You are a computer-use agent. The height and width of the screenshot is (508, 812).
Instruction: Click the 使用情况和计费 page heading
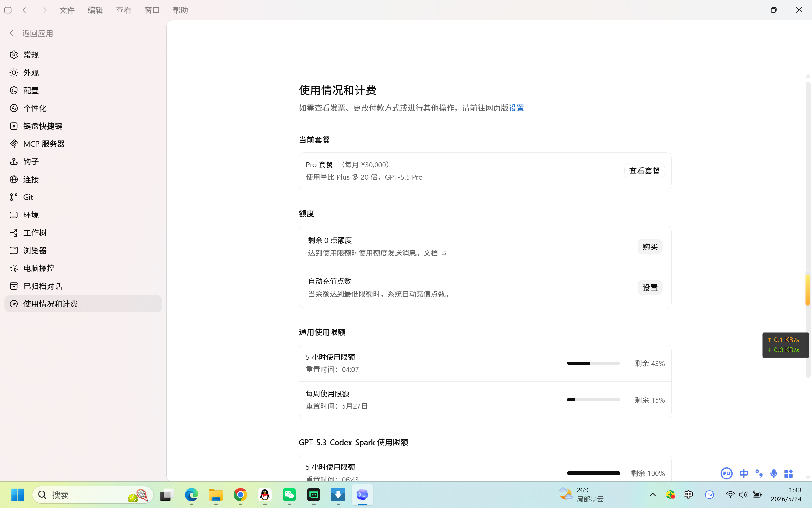[x=337, y=90]
